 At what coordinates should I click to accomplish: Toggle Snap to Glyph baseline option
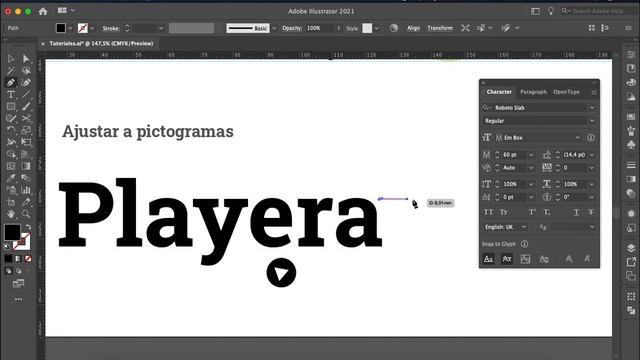488,259
